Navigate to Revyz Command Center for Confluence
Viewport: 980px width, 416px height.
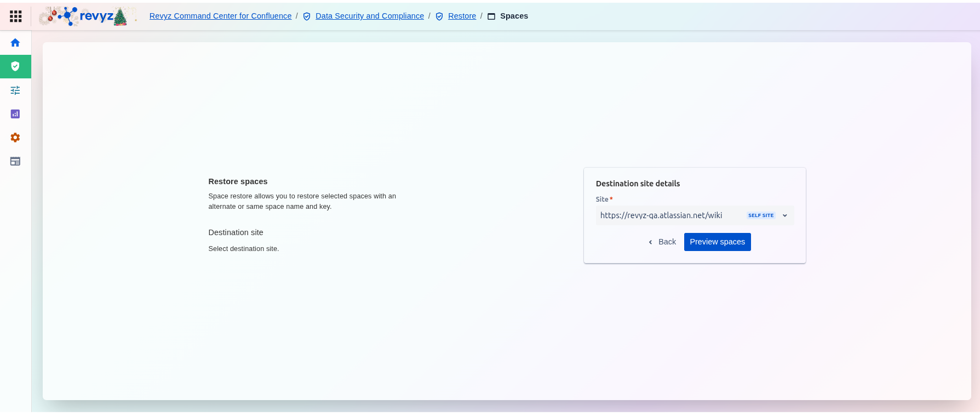(220, 16)
